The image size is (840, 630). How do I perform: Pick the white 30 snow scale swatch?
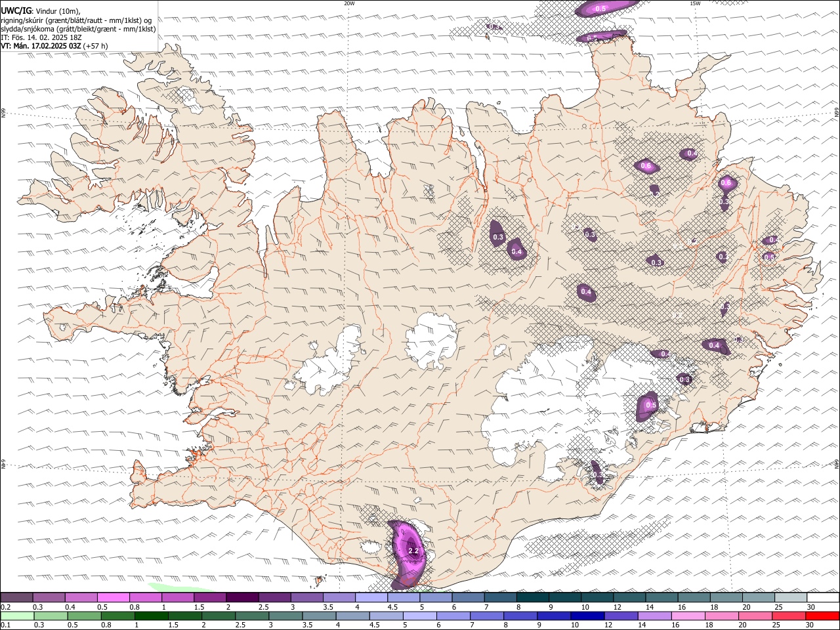click(x=824, y=597)
